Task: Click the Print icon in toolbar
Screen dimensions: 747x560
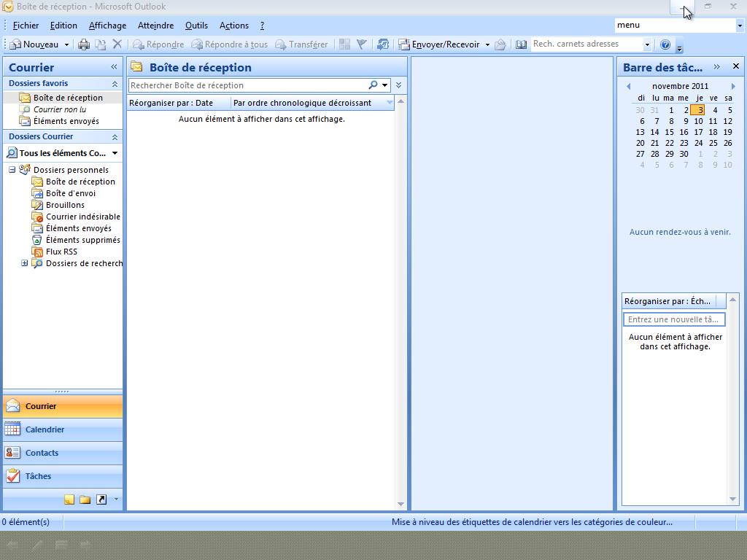Action: pos(84,44)
